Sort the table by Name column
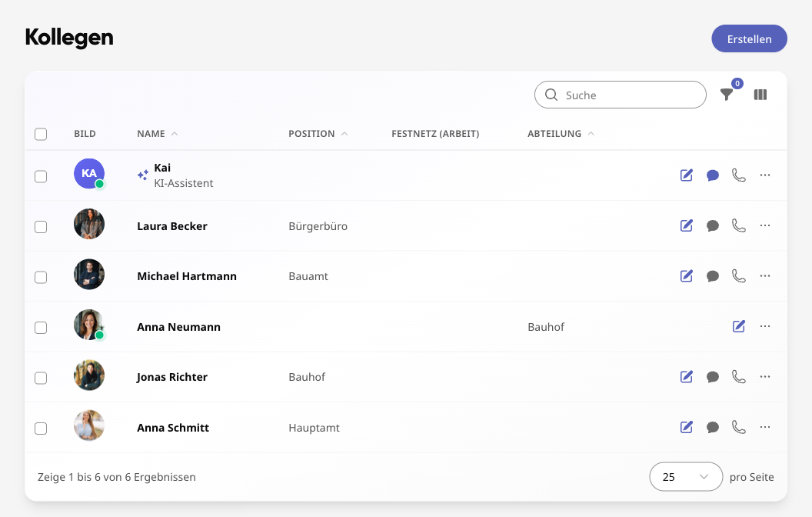The height and width of the screenshot is (517, 812). [158, 134]
